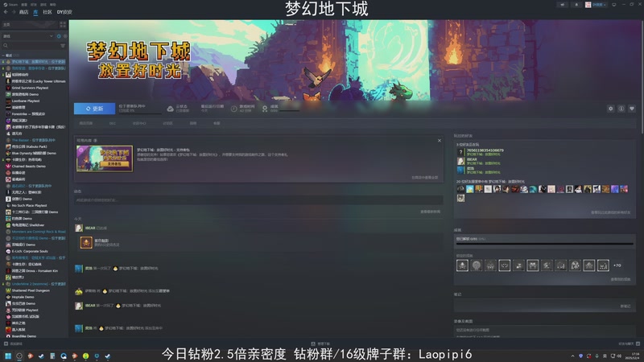Toggle the recent-activity clock filter icon
This screenshot has height=362, width=644.
pos(59,36)
